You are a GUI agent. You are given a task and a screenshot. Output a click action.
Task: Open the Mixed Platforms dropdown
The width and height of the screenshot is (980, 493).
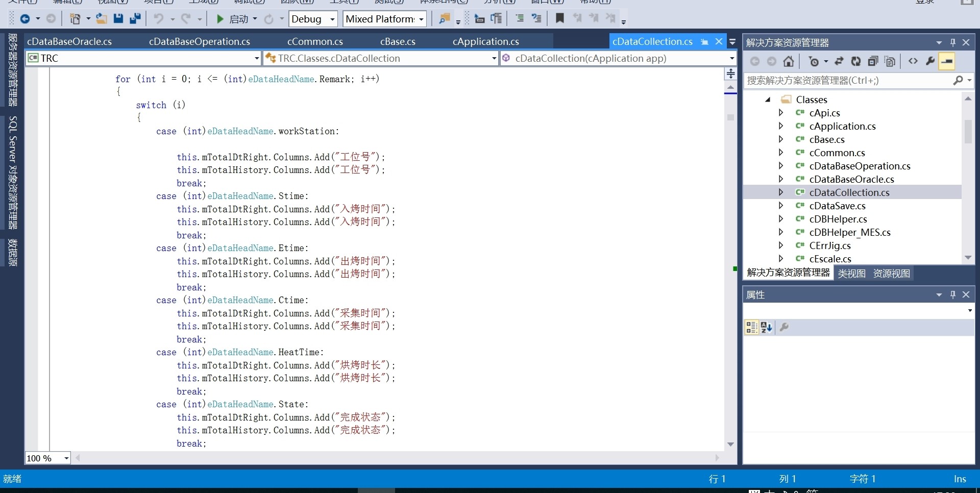[422, 19]
